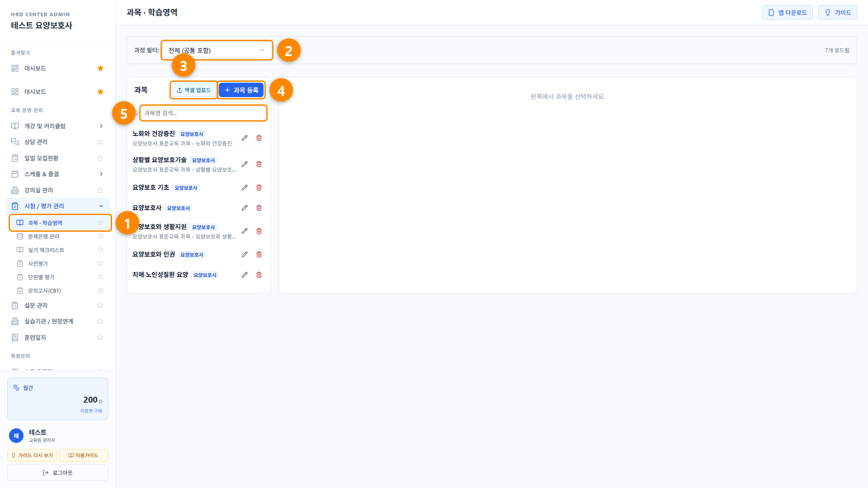
Task: Delete the 노화와 건강증진 subject
Action: tap(259, 138)
